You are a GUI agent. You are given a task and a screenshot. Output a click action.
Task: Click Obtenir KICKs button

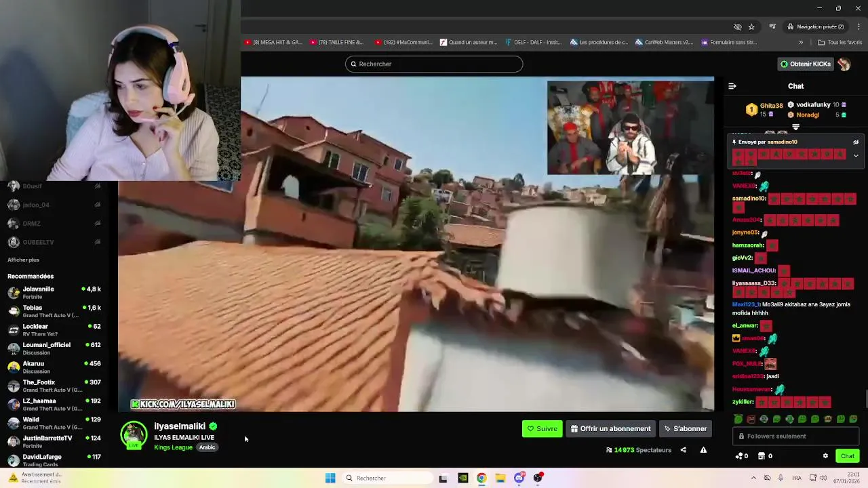click(x=806, y=64)
